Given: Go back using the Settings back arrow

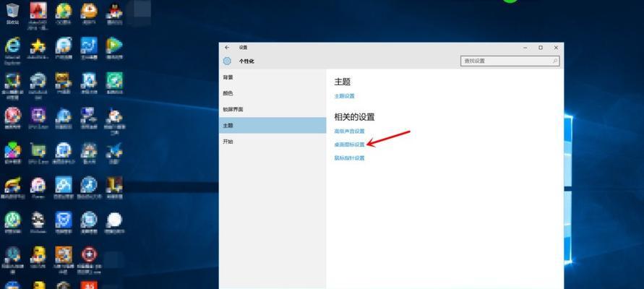Looking at the screenshot, I should 227,48.
